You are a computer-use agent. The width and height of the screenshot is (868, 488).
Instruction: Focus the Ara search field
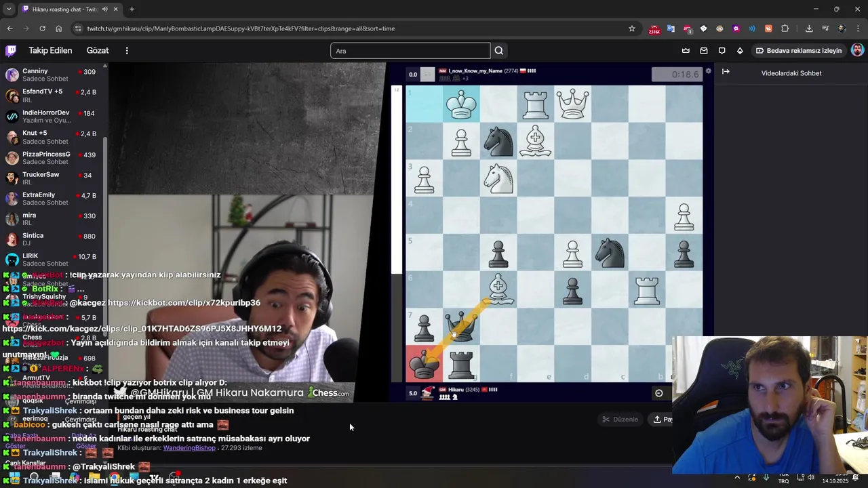(x=410, y=51)
